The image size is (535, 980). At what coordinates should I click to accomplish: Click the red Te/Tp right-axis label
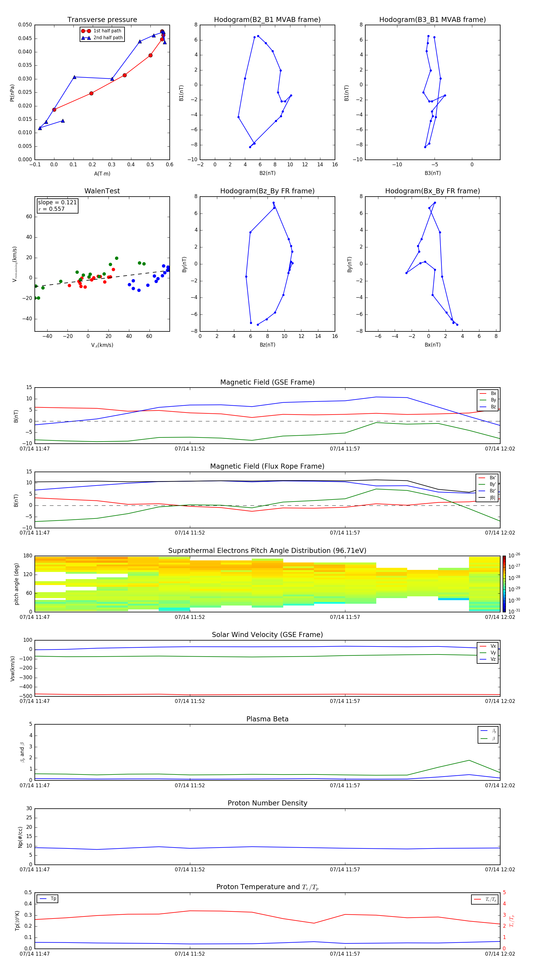coord(512,921)
